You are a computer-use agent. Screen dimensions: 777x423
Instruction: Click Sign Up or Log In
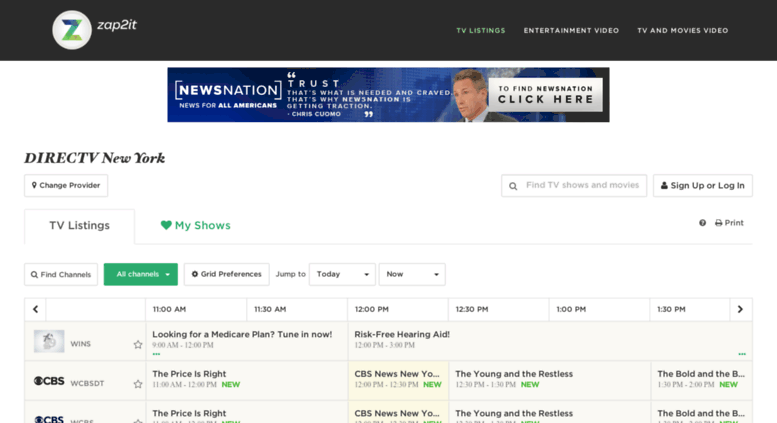[703, 185]
